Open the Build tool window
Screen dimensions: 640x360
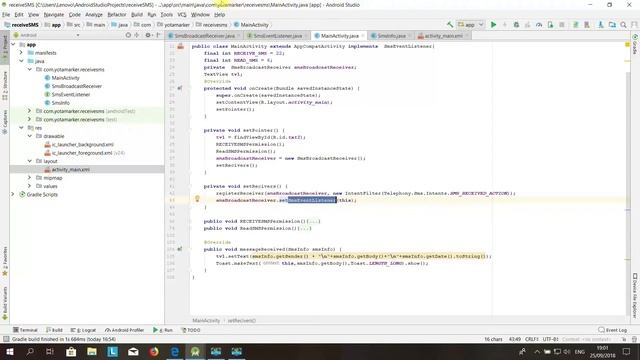[x=54, y=330]
